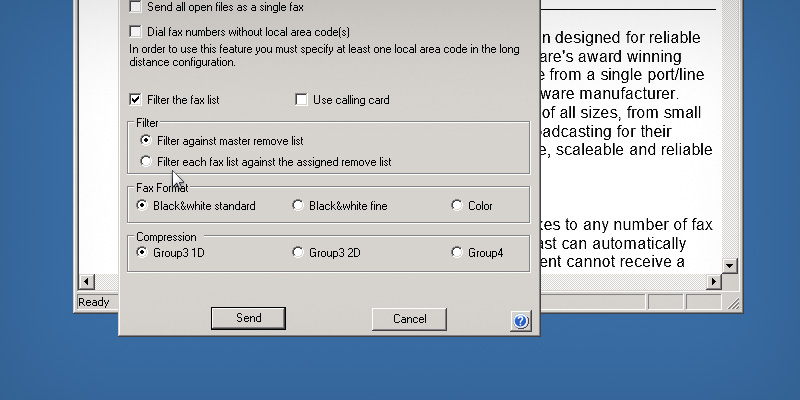
Task: Set compression to 'Group3 2D'
Action: pyautogui.click(x=298, y=253)
